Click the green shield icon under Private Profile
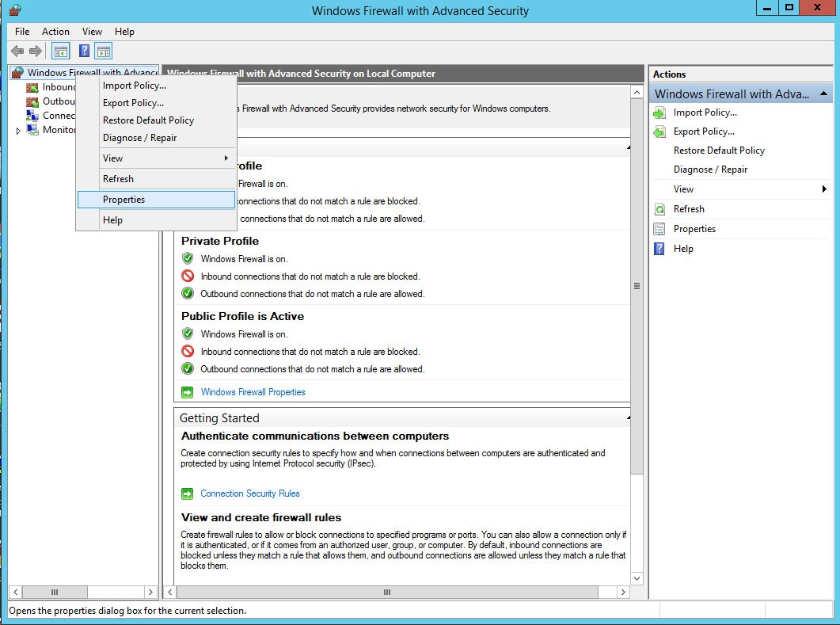The image size is (840, 625). click(188, 259)
